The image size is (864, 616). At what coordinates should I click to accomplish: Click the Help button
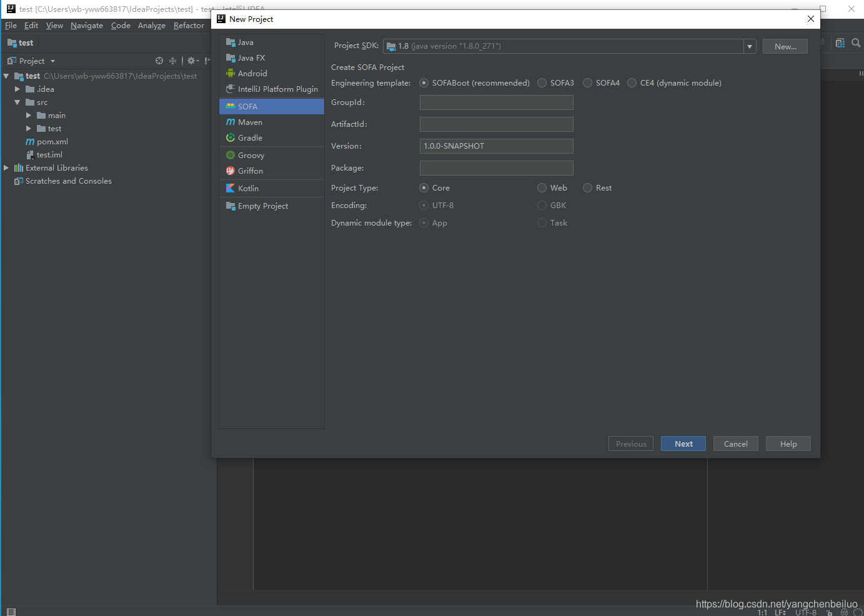click(x=788, y=444)
